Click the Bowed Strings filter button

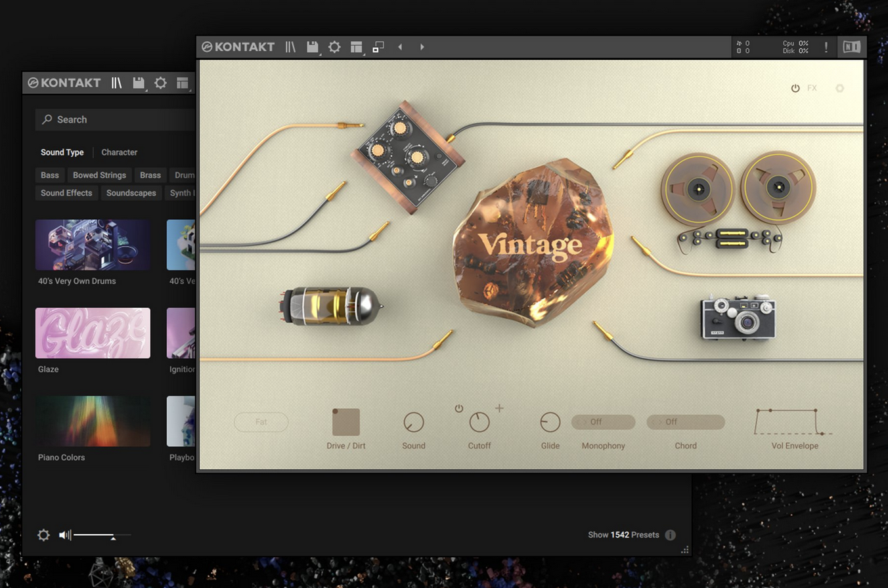coord(99,175)
